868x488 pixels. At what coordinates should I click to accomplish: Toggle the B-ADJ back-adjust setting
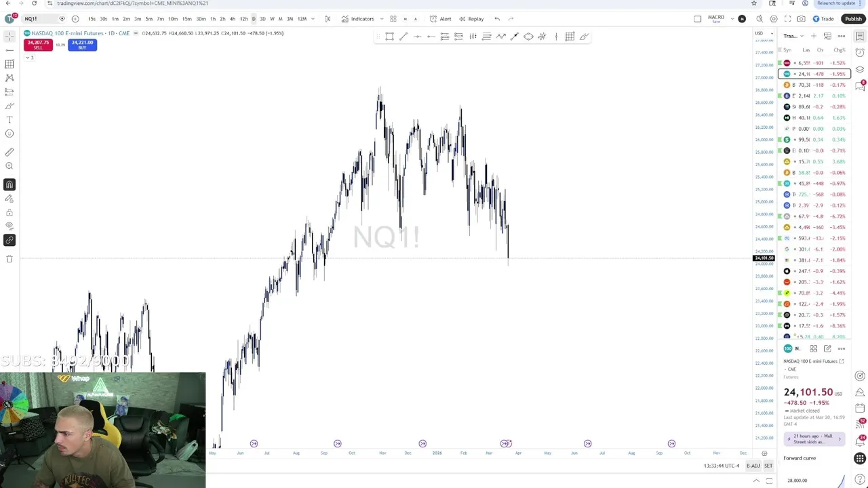[x=753, y=466]
